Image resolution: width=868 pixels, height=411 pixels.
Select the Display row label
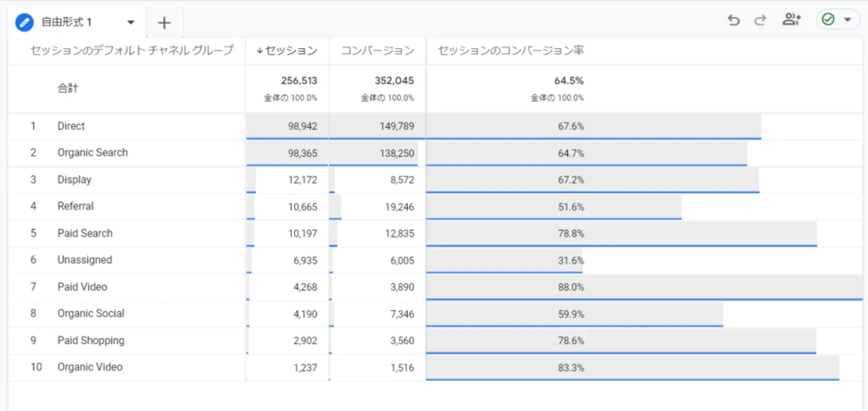[x=74, y=180]
